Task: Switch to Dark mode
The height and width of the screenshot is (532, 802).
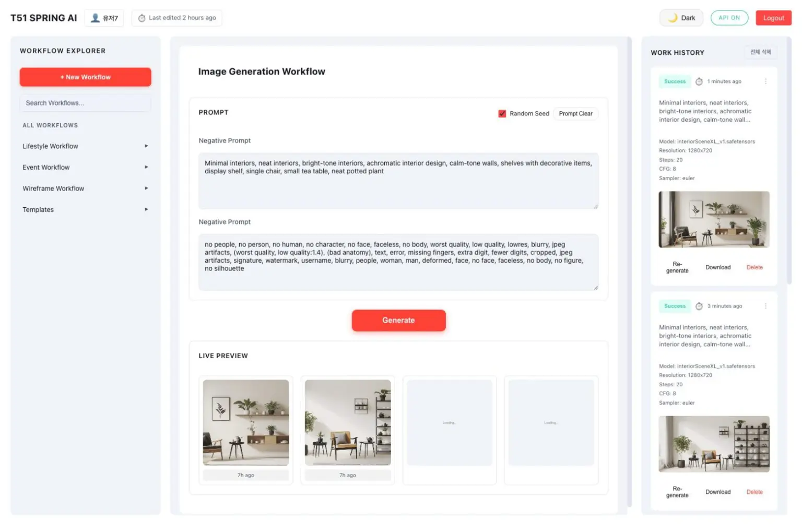Action: [681, 18]
